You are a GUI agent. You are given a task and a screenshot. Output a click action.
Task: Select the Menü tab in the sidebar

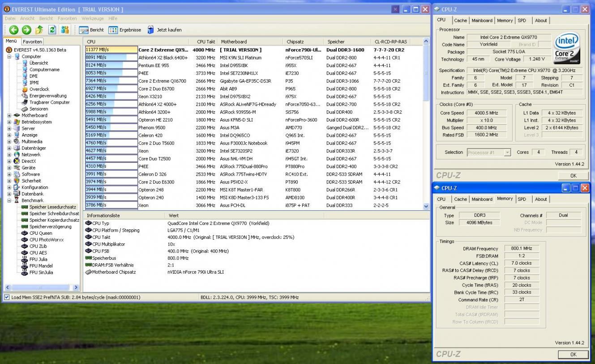click(x=12, y=41)
